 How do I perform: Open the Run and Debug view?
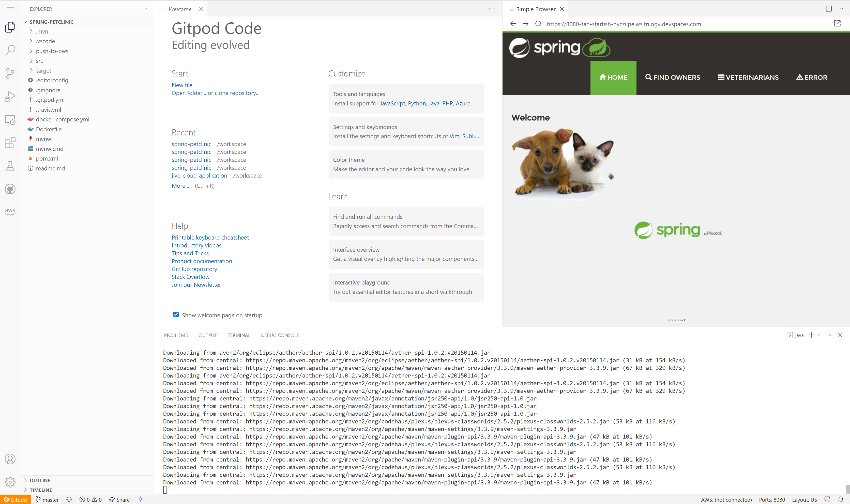coord(10,97)
